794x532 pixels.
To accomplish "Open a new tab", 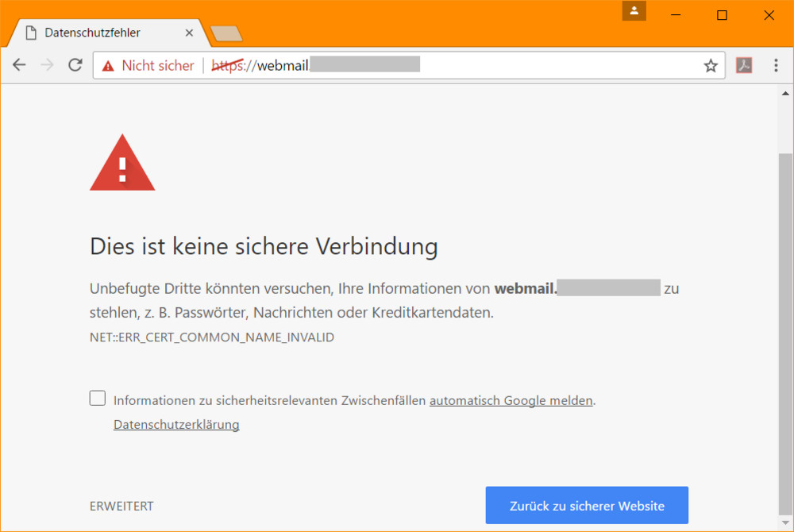I will click(x=226, y=33).
